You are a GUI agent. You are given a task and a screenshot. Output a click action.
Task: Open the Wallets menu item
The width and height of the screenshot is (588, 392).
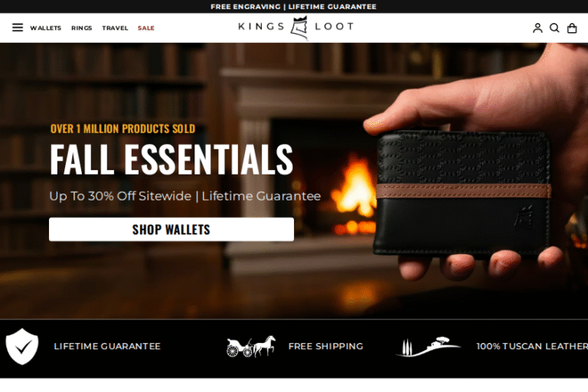click(x=45, y=28)
